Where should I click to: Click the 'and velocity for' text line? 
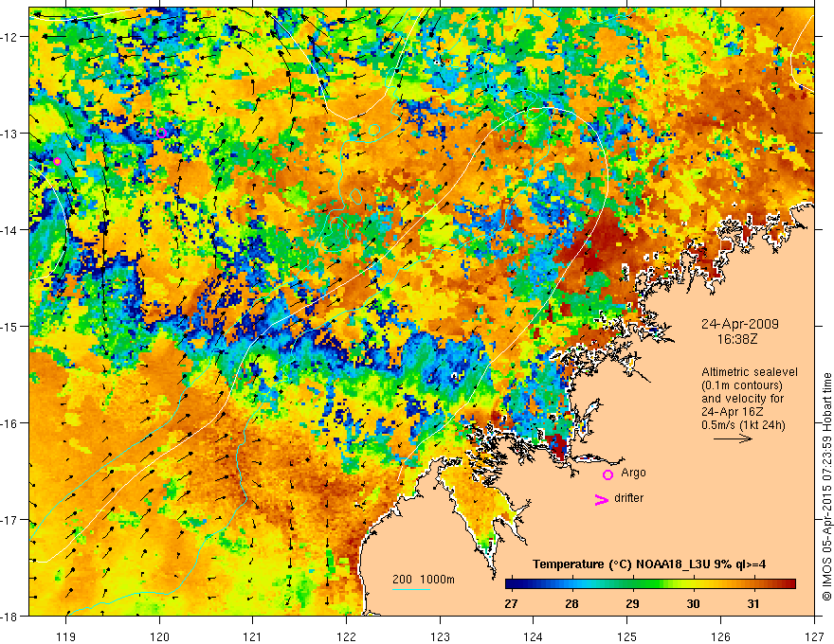click(x=742, y=399)
